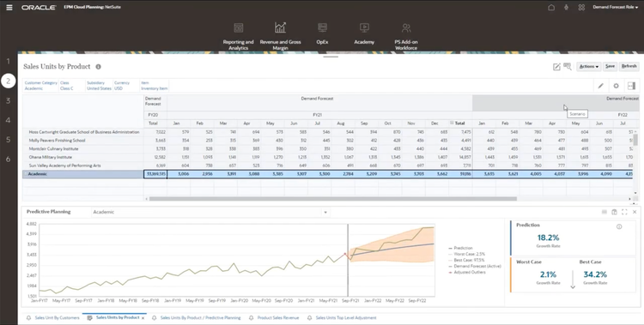Show Prediction info icon details

619,226
